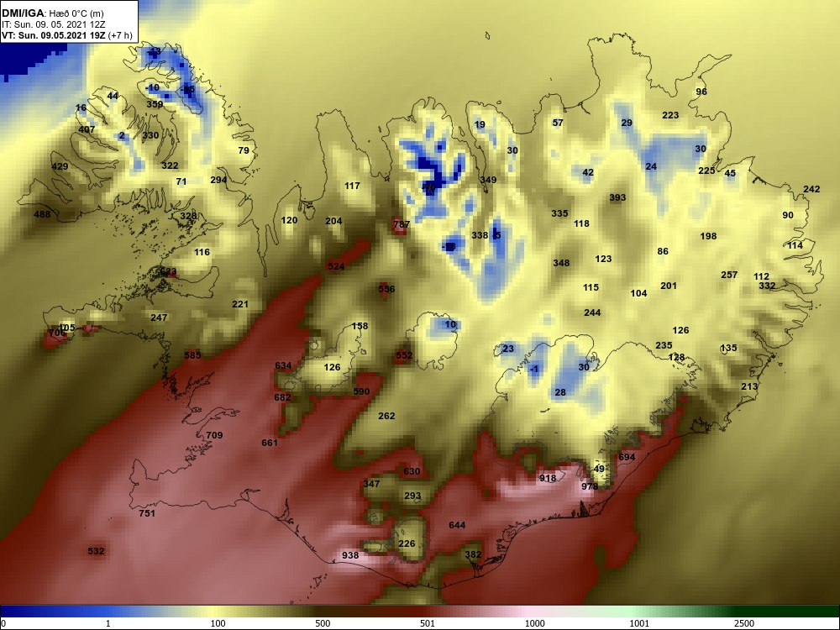The width and height of the screenshot is (840, 630).
Task: Click the map value "247"
Action: pyautogui.click(x=159, y=318)
